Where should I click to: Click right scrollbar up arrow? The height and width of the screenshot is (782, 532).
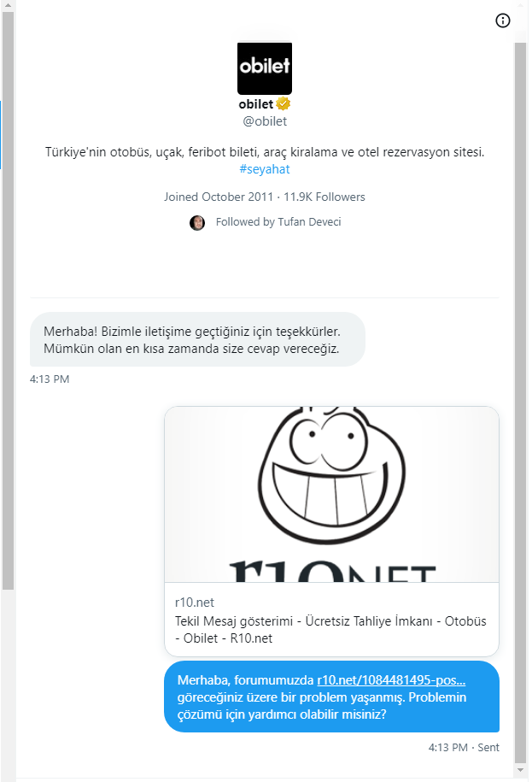[520, 5]
